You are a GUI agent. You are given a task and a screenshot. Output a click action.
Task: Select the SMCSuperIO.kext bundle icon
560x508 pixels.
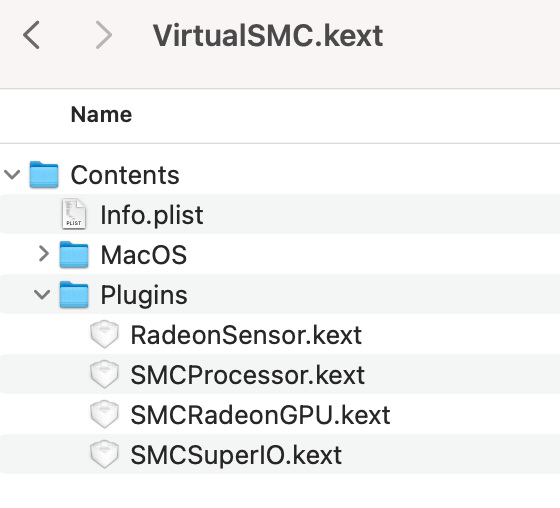pos(104,454)
